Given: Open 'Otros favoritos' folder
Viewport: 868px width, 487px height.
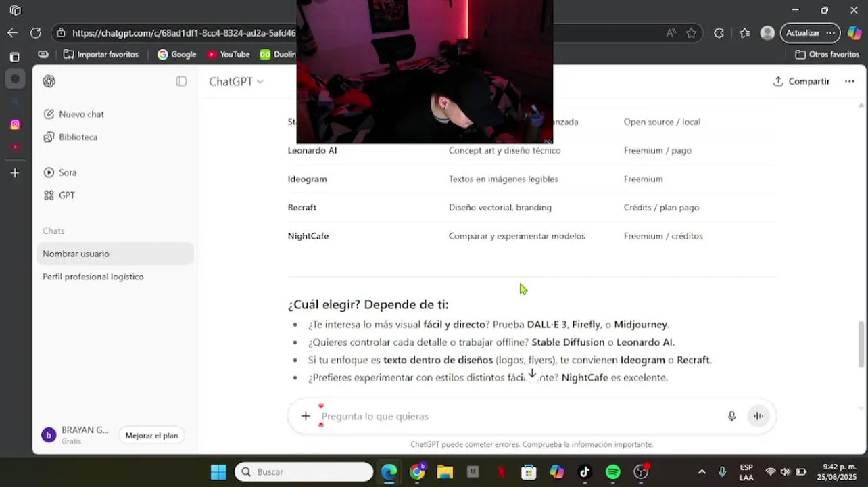Looking at the screenshot, I should [x=827, y=54].
